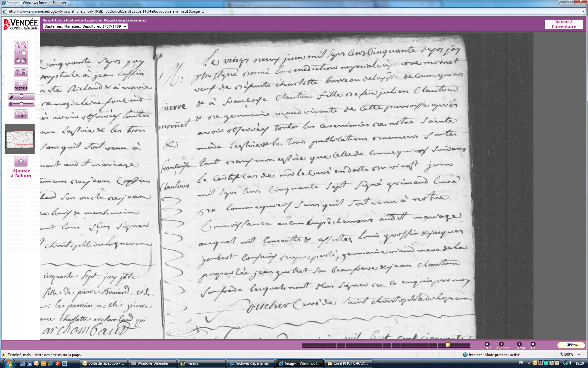This screenshot has height=368, width=588.
Task: Click the zoom out magnifier tool
Action: point(24,45)
